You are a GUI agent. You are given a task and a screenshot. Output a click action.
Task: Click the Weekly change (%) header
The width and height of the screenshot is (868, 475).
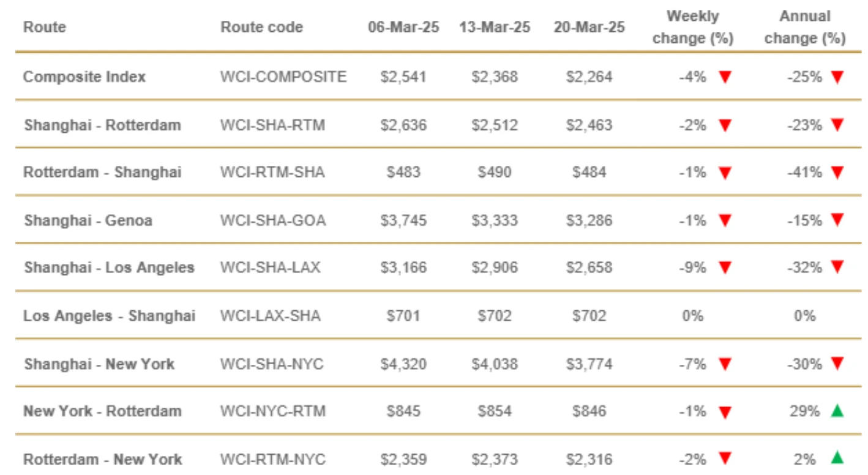(693, 28)
